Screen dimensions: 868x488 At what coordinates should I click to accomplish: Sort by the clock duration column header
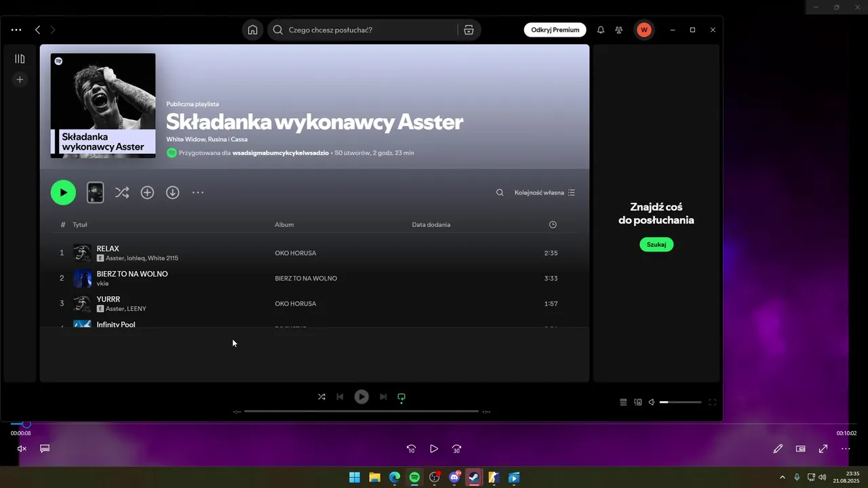tap(553, 224)
